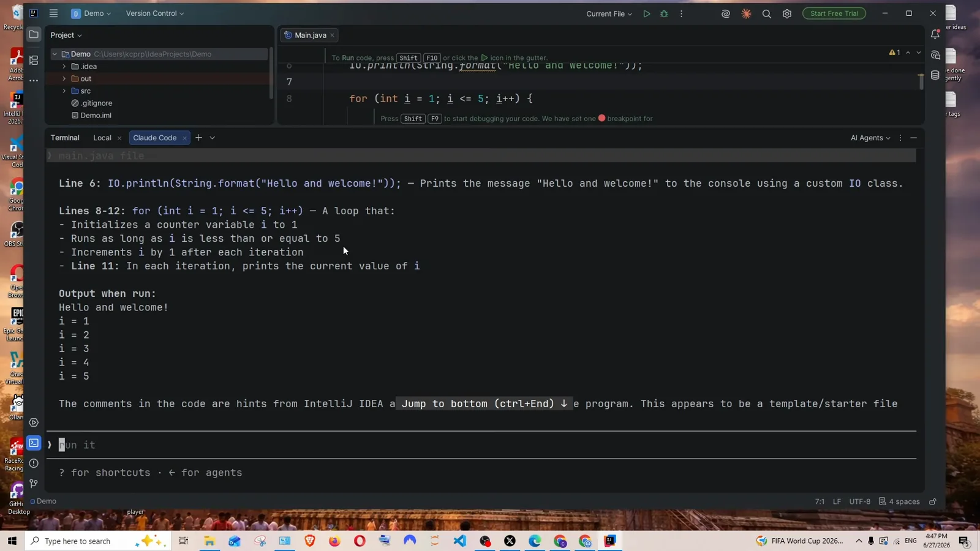Open terminal options three-dot menu
The image size is (980, 551).
[900, 138]
